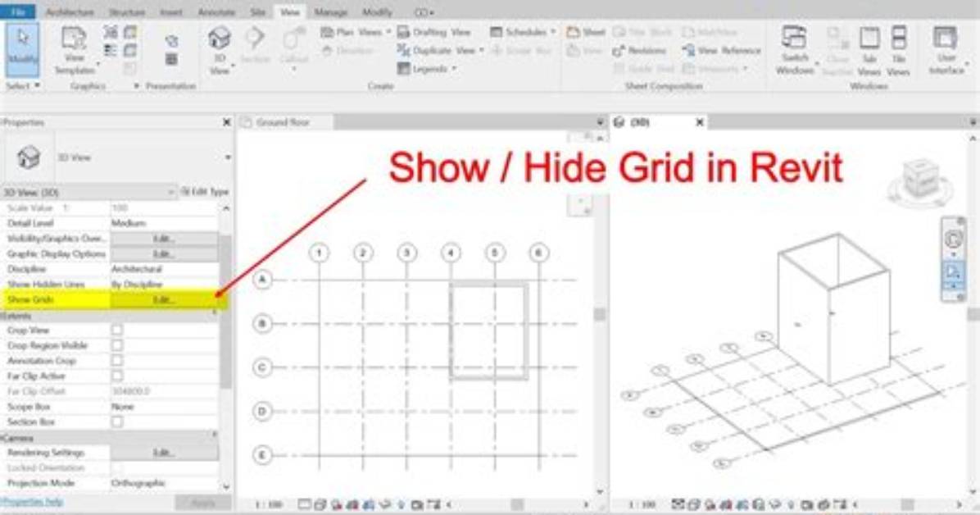980x515 pixels.
Task: Switch to the Manage ribbon tab
Action: pos(330,11)
